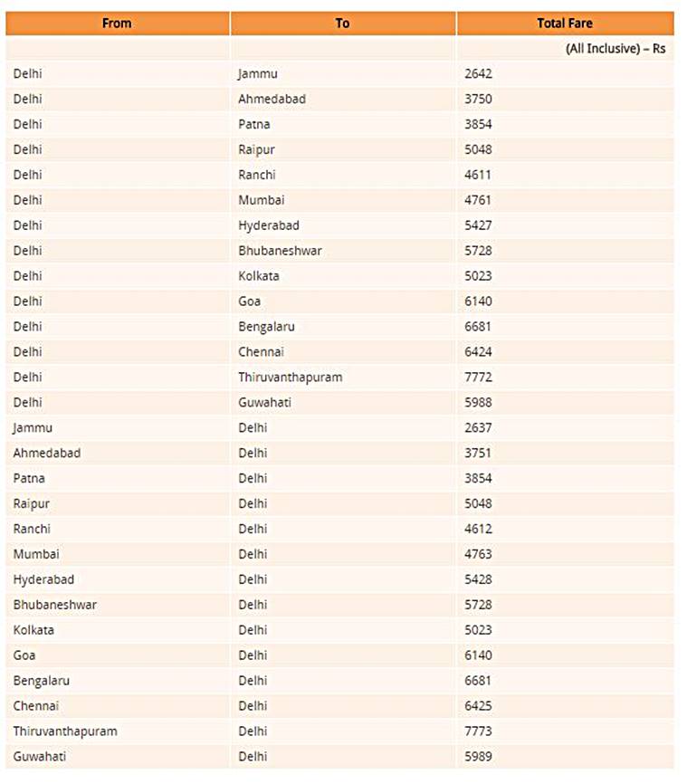Select the 2642 fare cell
Image resolution: width=687 pixels, height=784 pixels.
pos(478,73)
